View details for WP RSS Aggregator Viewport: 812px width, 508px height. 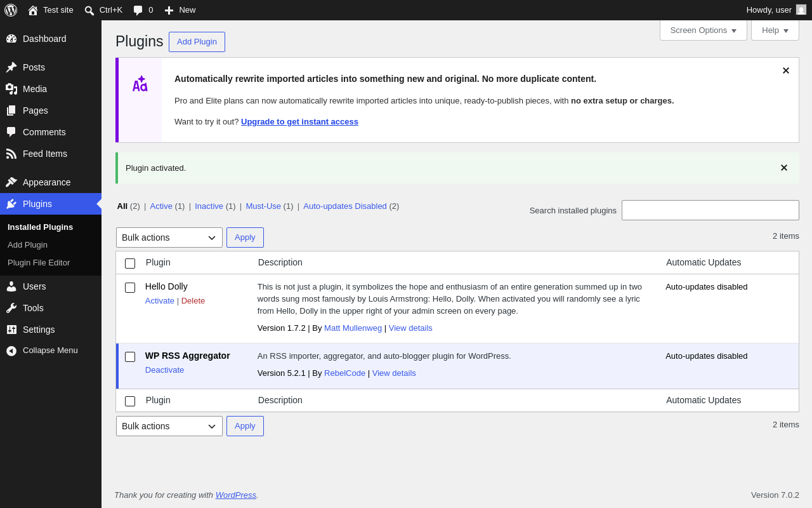tap(394, 373)
